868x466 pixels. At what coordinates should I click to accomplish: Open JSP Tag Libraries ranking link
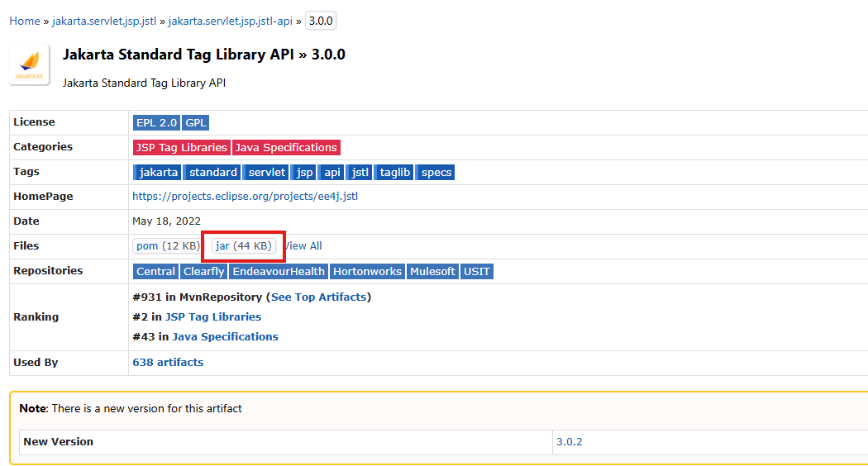213,317
